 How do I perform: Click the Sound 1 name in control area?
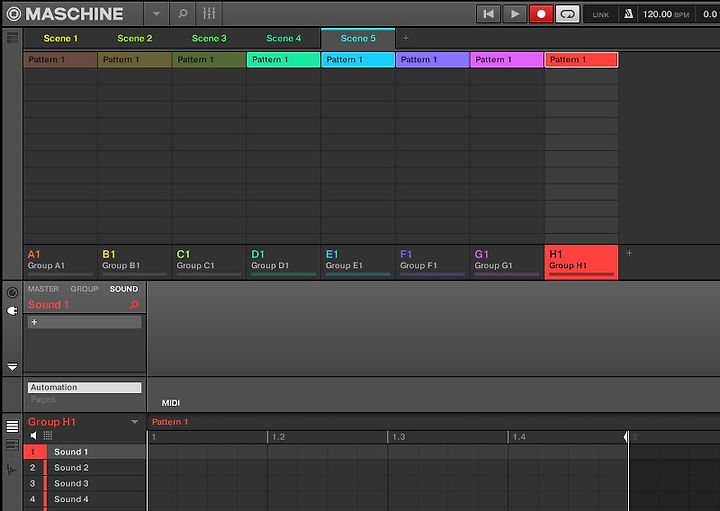48,304
